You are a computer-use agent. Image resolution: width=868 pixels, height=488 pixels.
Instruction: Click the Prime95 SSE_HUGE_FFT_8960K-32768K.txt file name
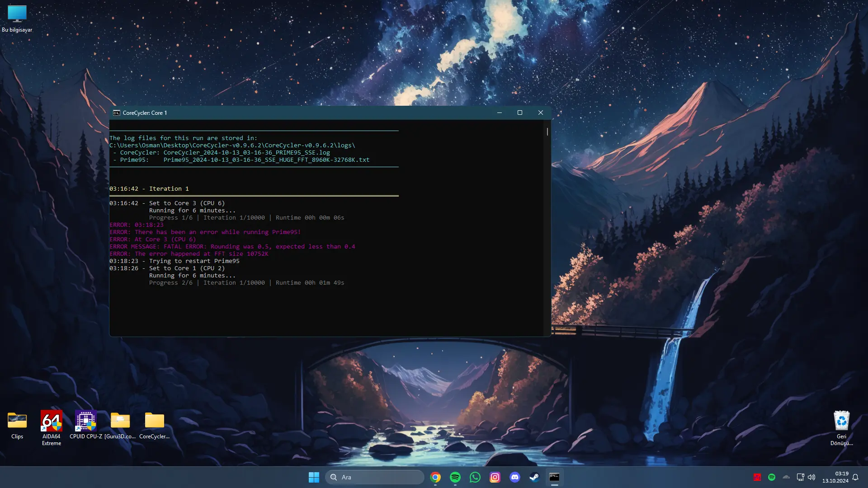point(267,160)
